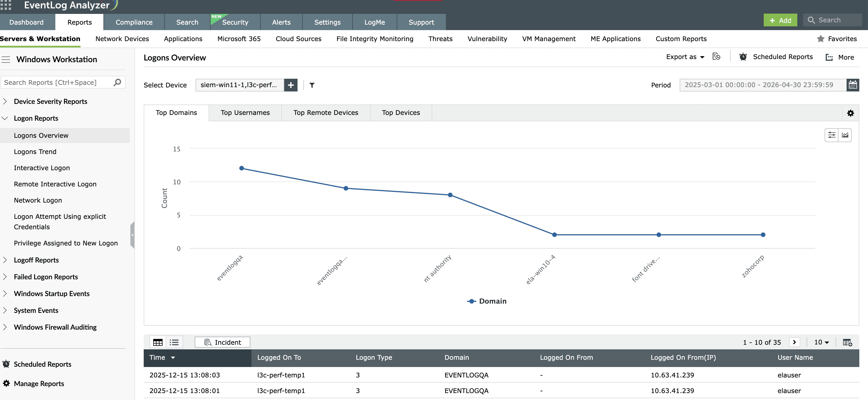Expand Windows Startup Events category

point(5,293)
